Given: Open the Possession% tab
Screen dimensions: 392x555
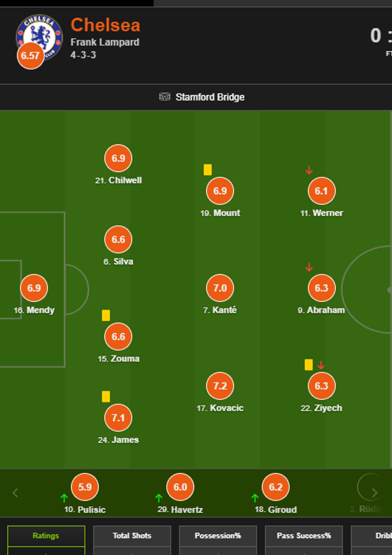Looking at the screenshot, I should (x=218, y=536).
